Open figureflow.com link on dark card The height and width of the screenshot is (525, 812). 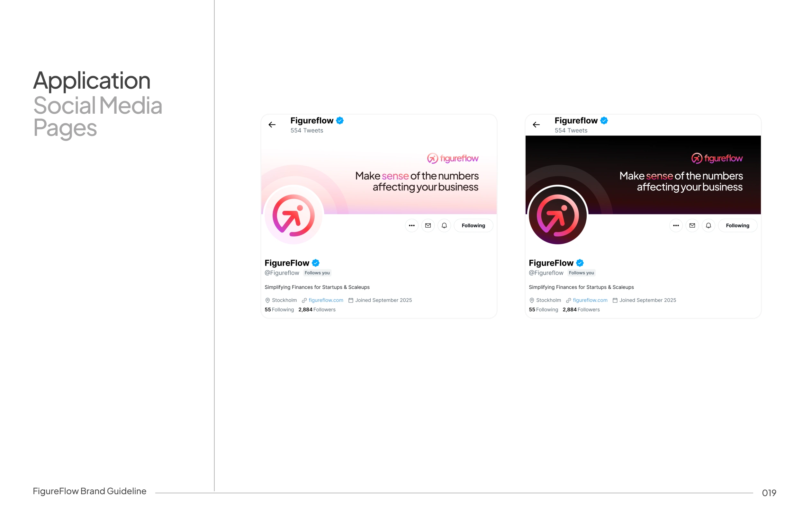tap(590, 300)
